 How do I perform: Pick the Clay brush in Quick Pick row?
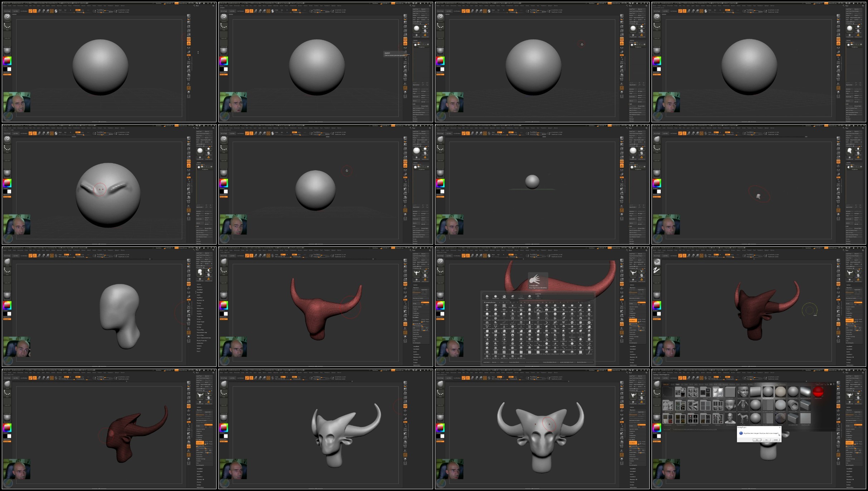487,296
